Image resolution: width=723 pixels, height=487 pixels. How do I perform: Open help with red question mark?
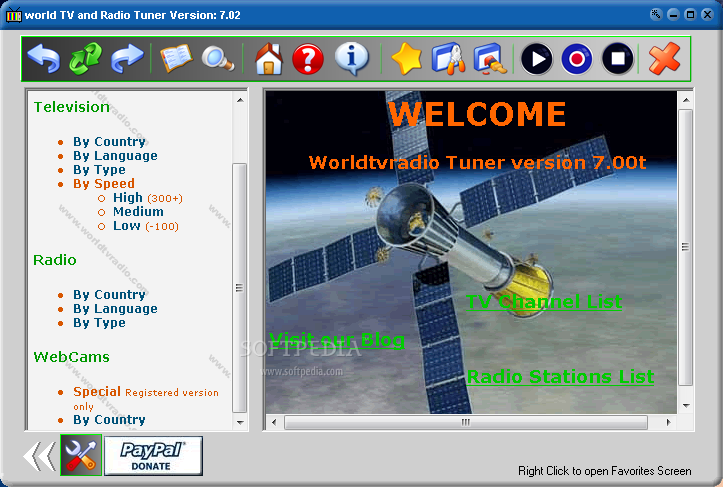[308, 59]
